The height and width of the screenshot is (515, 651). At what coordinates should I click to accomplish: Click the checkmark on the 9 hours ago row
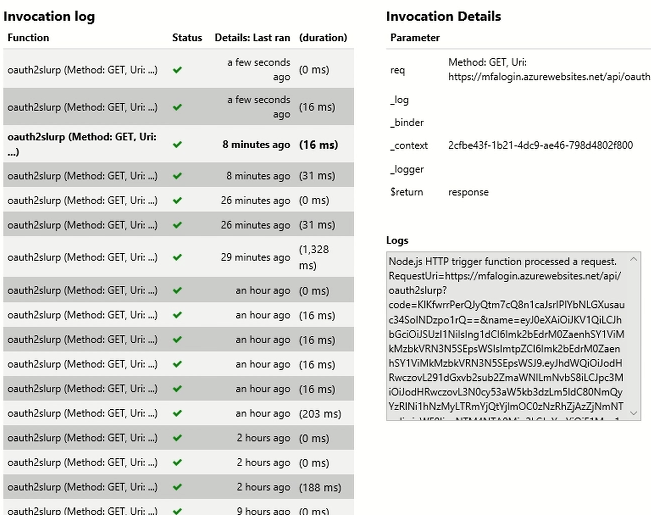point(177,510)
